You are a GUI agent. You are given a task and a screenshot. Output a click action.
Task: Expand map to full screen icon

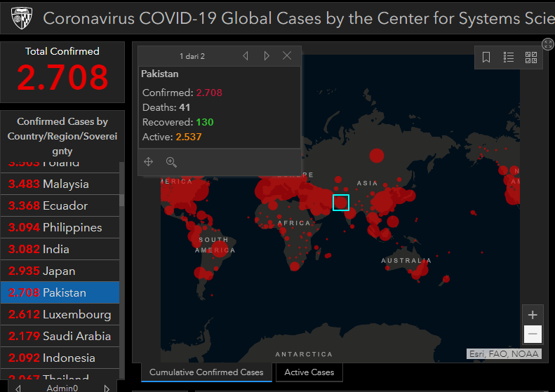coord(548,44)
